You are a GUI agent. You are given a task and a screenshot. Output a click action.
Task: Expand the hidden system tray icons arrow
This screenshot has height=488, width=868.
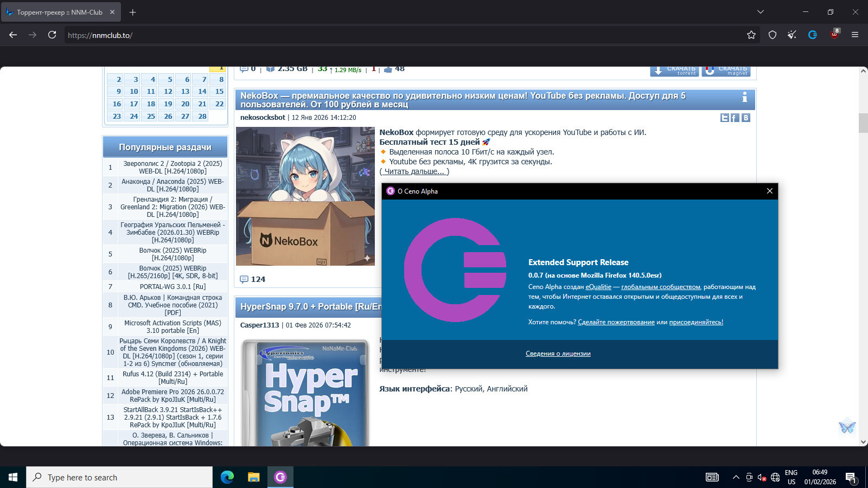pyautogui.click(x=736, y=477)
